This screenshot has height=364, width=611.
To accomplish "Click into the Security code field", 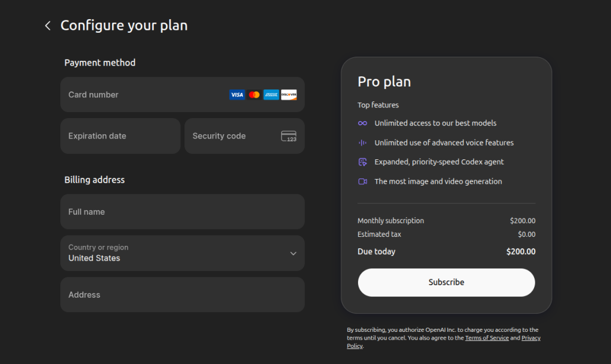I will 233,136.
